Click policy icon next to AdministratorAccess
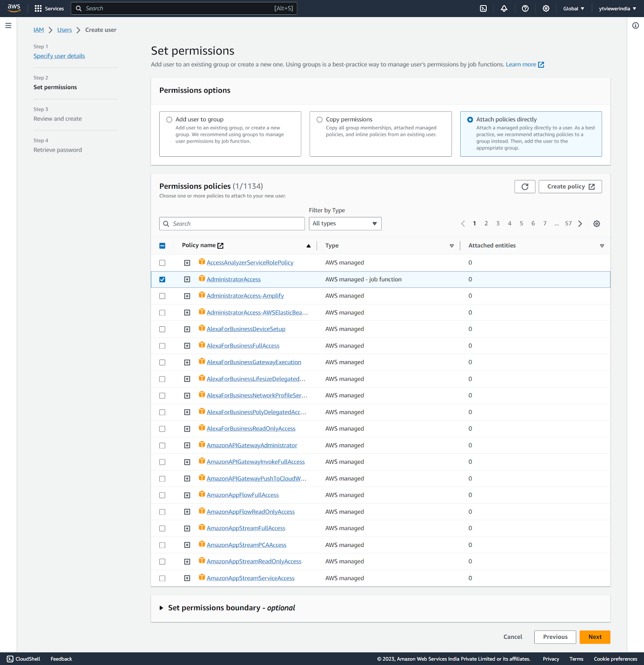The height and width of the screenshot is (665, 644). (202, 278)
